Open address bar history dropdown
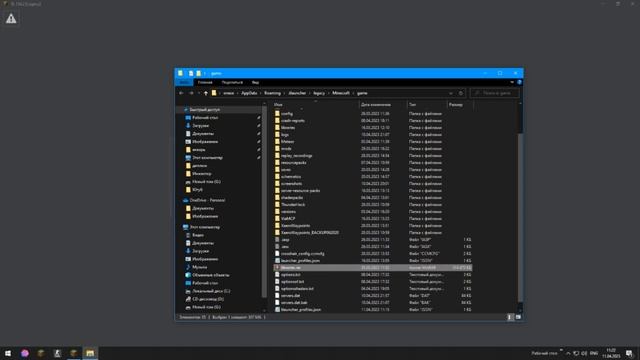 [x=451, y=93]
